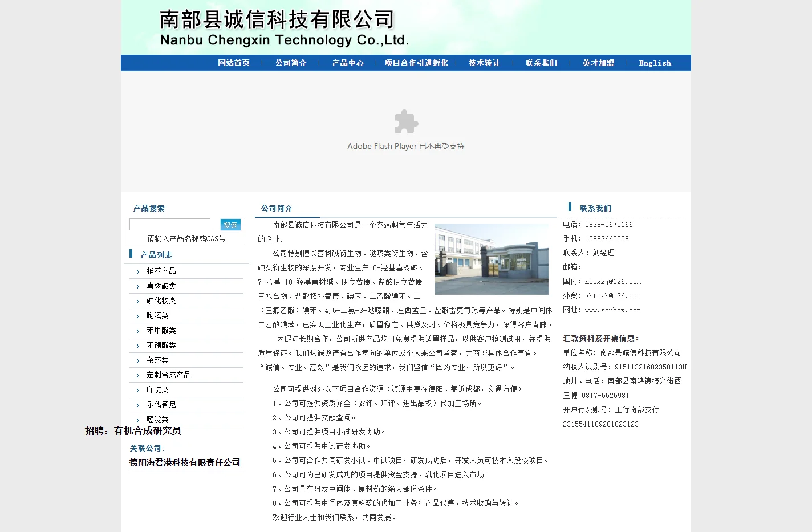
Task: Open the 网站首页 menu item
Action: point(234,63)
